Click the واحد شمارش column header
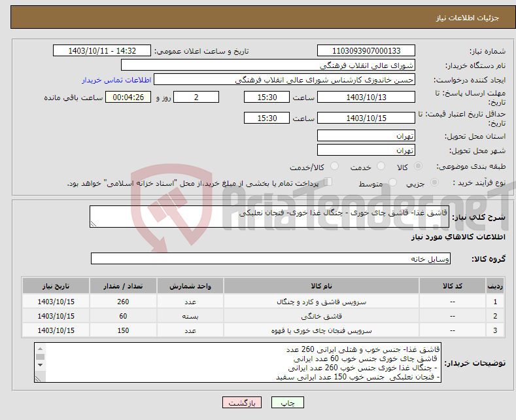Viewport: 516px width, 420px height. (x=190, y=286)
